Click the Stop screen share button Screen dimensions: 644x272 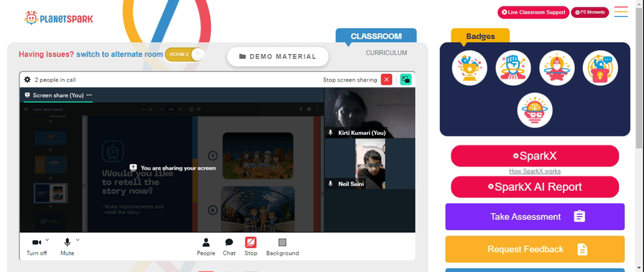pyautogui.click(x=251, y=247)
